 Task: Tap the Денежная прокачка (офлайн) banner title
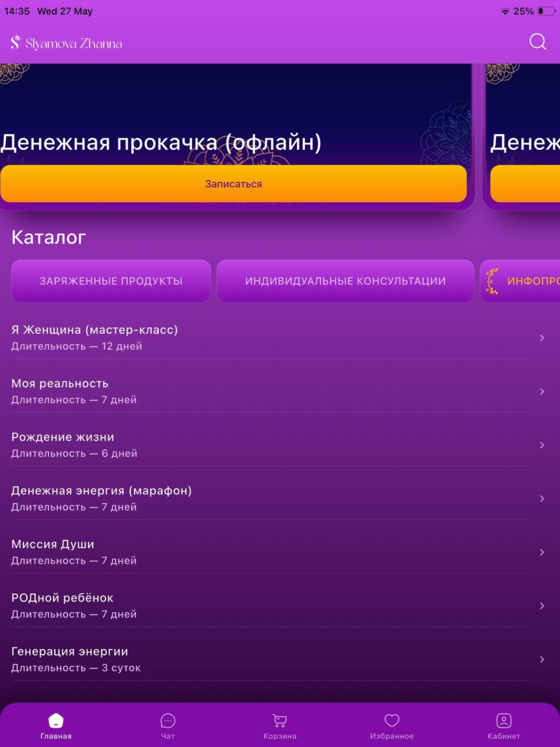point(161,142)
